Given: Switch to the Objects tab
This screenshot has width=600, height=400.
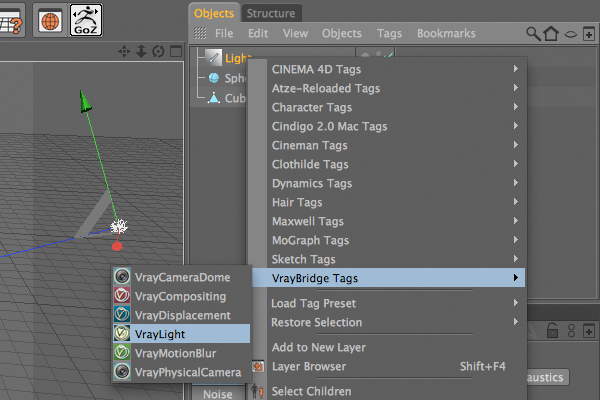Looking at the screenshot, I should pyautogui.click(x=214, y=13).
